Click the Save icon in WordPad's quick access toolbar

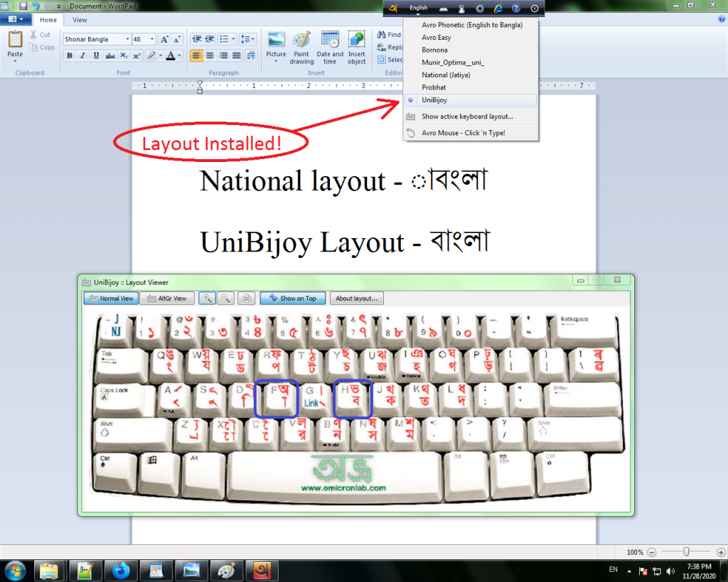tap(23, 6)
